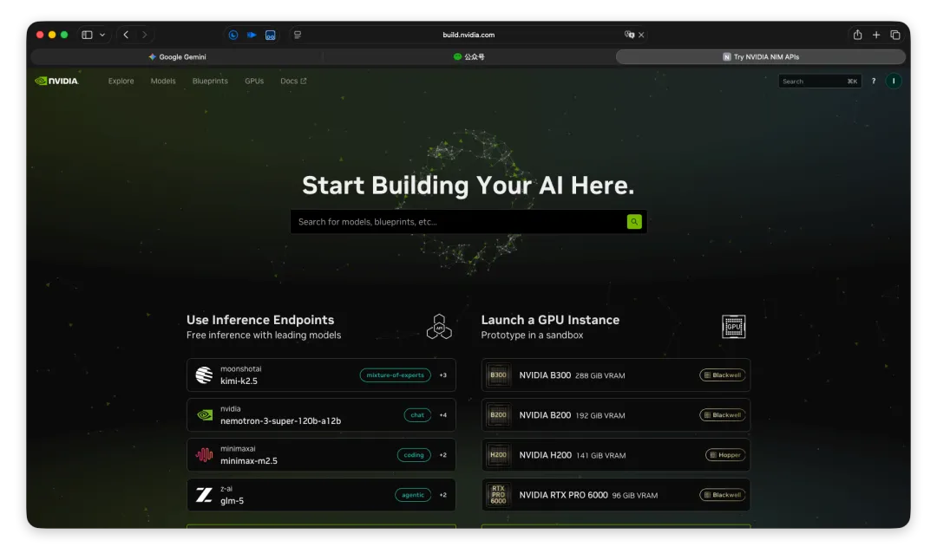Open a new tab with plus icon
937x560 pixels.
coord(876,35)
